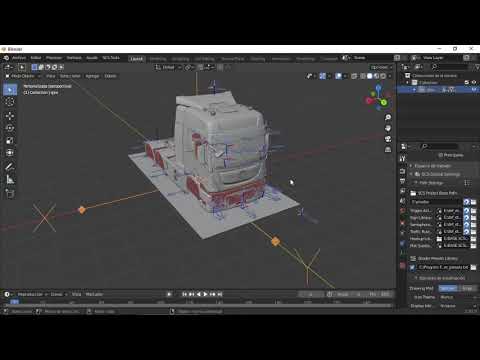Open the viewport Opciones dropdown
Viewport: 480px width, 360px height.
pyautogui.click(x=381, y=67)
